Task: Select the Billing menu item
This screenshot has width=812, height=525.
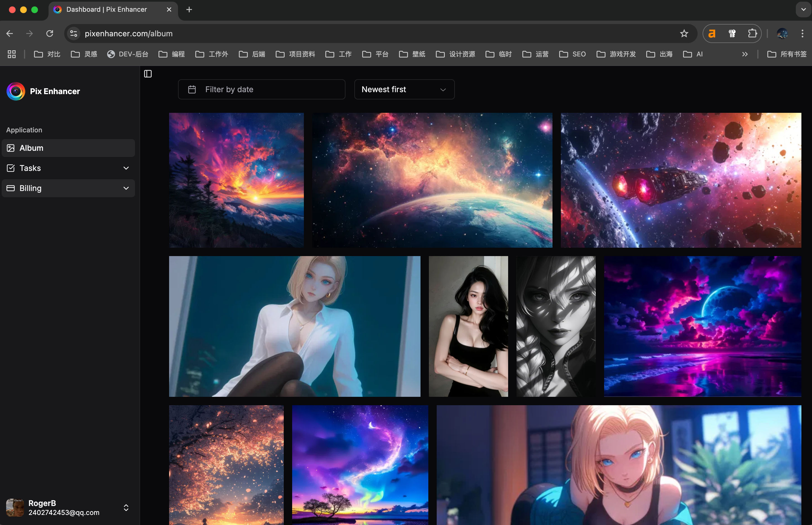Action: (68, 188)
